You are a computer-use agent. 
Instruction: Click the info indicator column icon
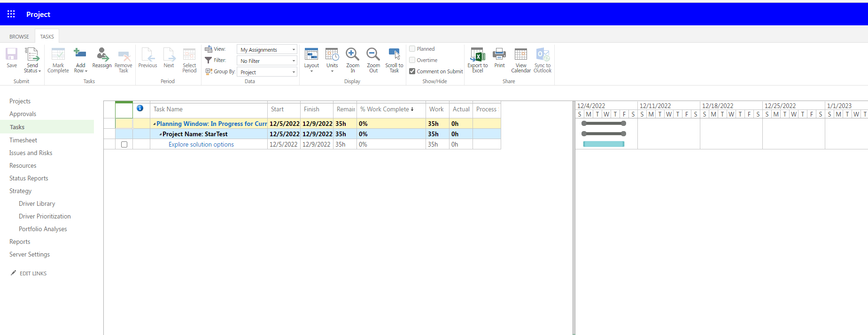tap(140, 108)
